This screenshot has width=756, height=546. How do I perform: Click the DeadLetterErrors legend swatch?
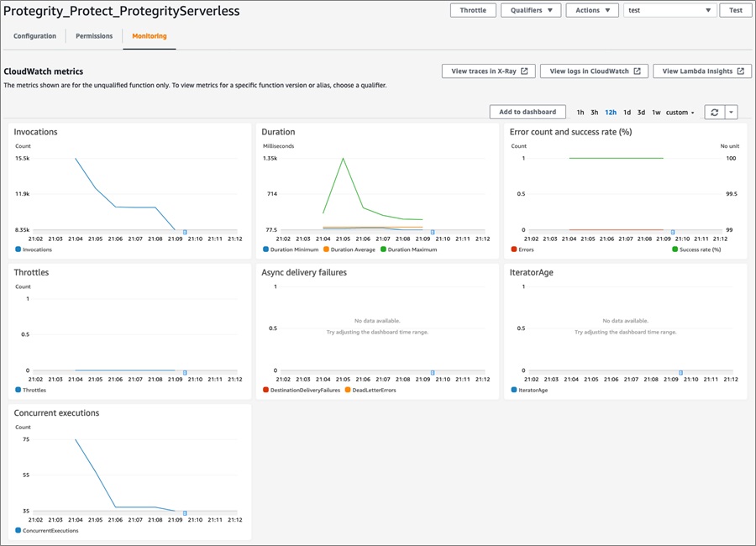tap(348, 390)
